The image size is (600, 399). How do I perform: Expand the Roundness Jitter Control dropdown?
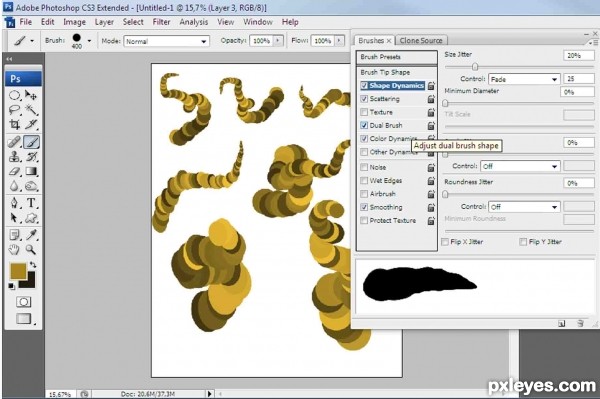[x=524, y=207]
